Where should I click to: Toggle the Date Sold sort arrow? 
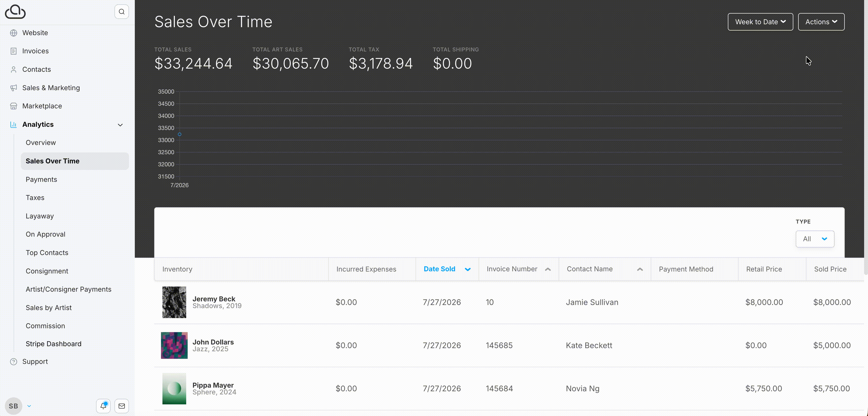468,269
